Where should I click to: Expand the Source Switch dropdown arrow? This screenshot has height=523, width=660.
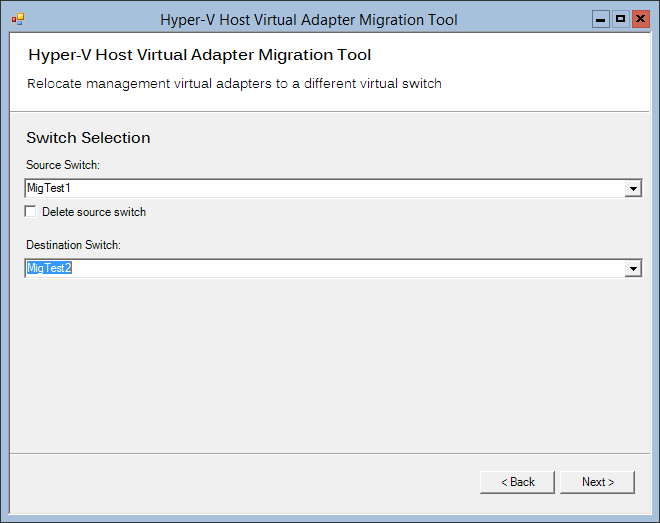(x=633, y=188)
